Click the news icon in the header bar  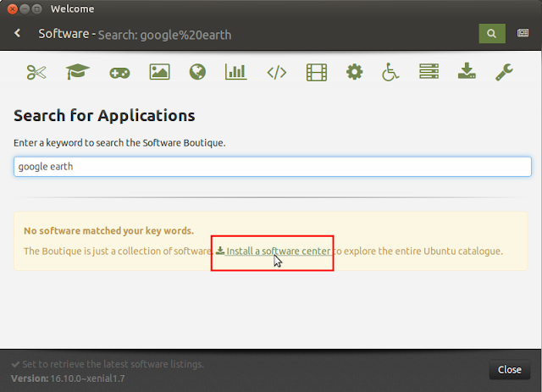point(523,33)
